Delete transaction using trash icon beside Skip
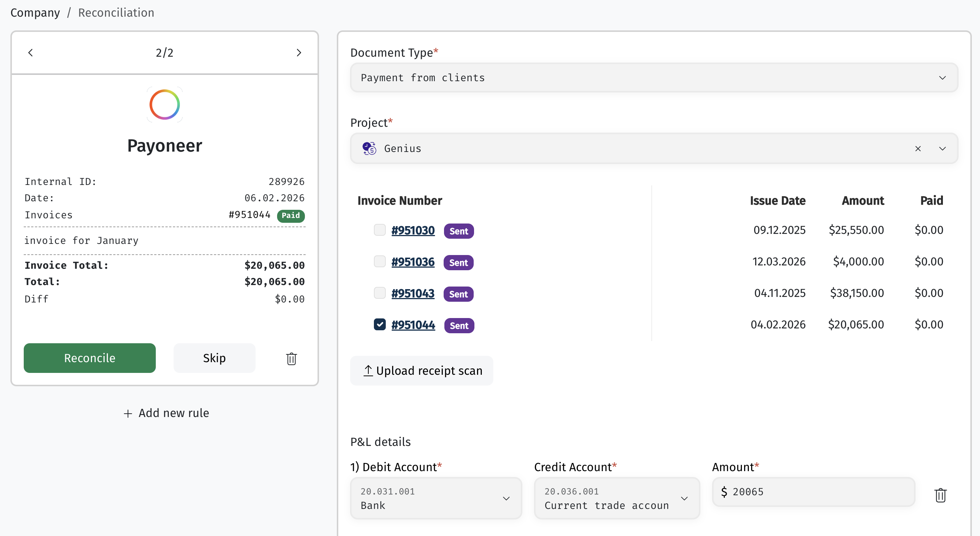This screenshot has height=536, width=980. coord(292,358)
